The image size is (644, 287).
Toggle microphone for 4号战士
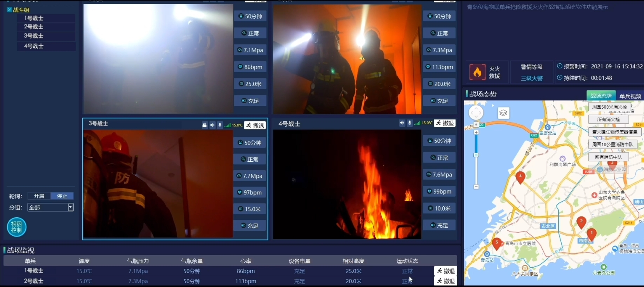pos(409,123)
